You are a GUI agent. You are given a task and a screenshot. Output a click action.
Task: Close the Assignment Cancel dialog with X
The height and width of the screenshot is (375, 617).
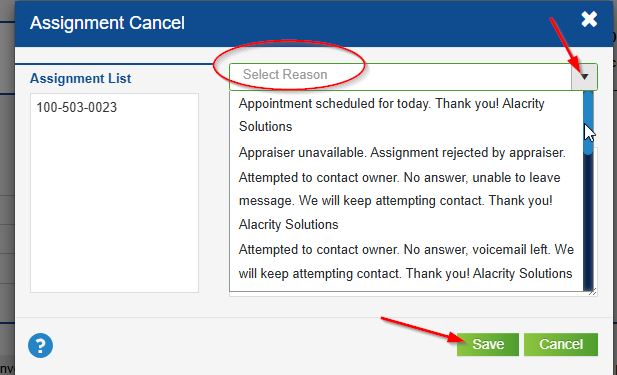pos(589,19)
